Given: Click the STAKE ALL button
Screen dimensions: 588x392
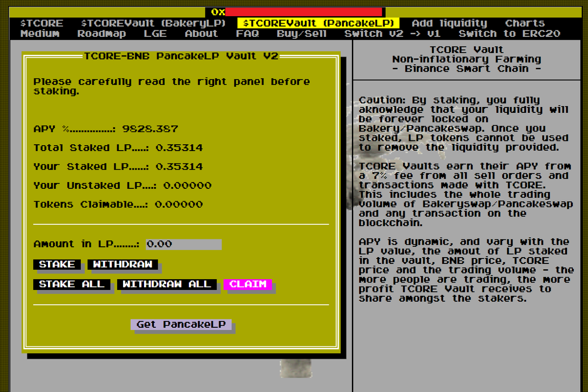Looking at the screenshot, I should [x=72, y=284].
